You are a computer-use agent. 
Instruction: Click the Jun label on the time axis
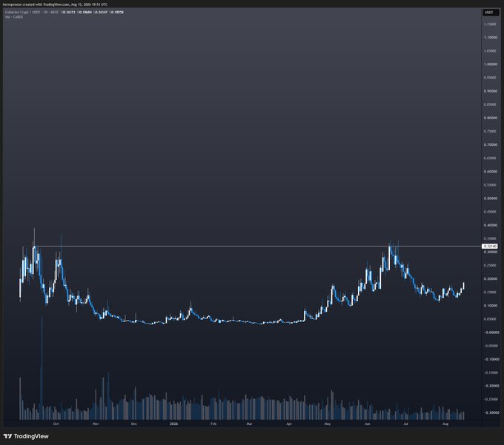click(x=368, y=424)
